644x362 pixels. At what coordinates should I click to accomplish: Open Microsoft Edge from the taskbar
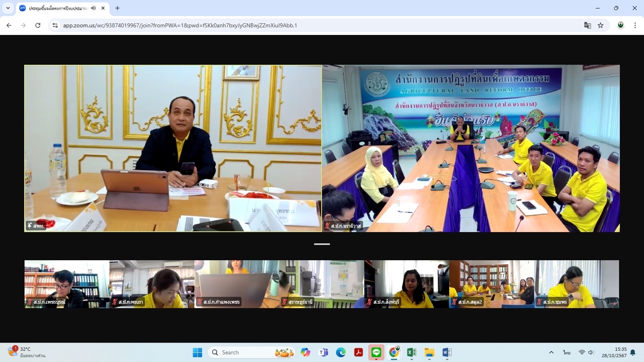tap(341, 352)
